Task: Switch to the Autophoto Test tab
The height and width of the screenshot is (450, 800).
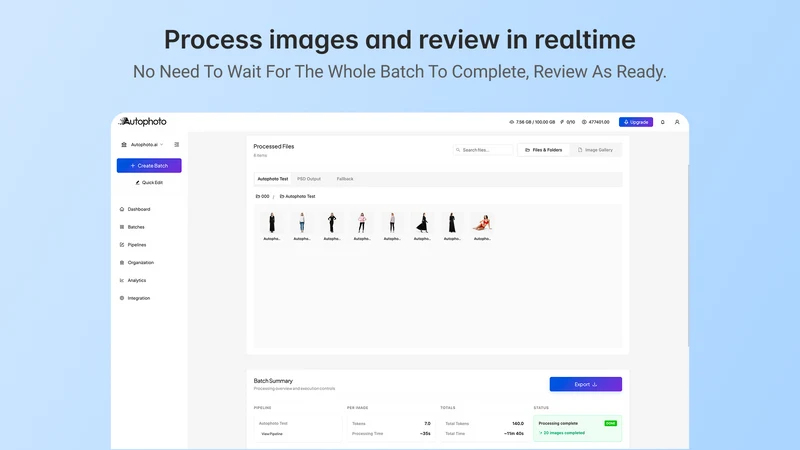Action: pos(272,179)
